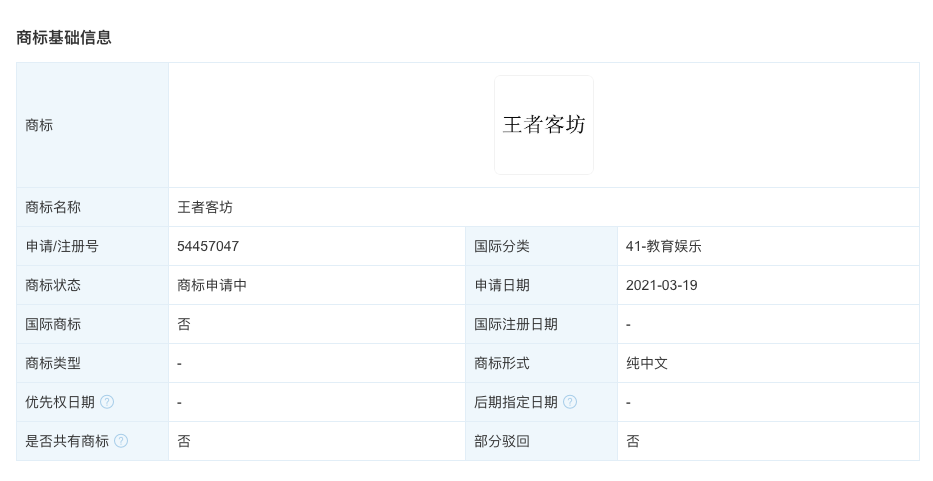The image size is (933, 481).
Task: Click the 商标形式 field label
Action: tap(502, 363)
